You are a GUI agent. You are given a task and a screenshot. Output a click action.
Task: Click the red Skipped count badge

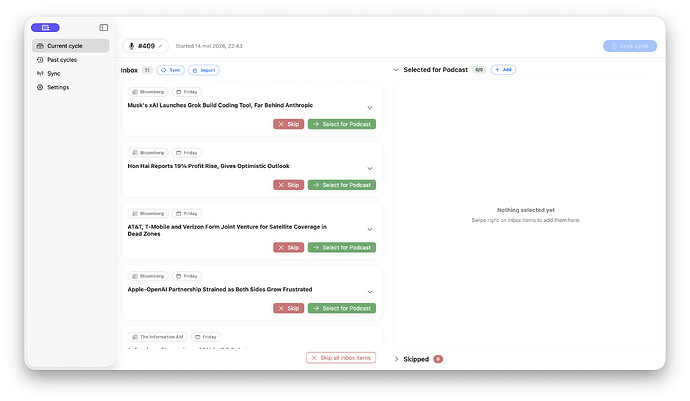(x=438, y=359)
